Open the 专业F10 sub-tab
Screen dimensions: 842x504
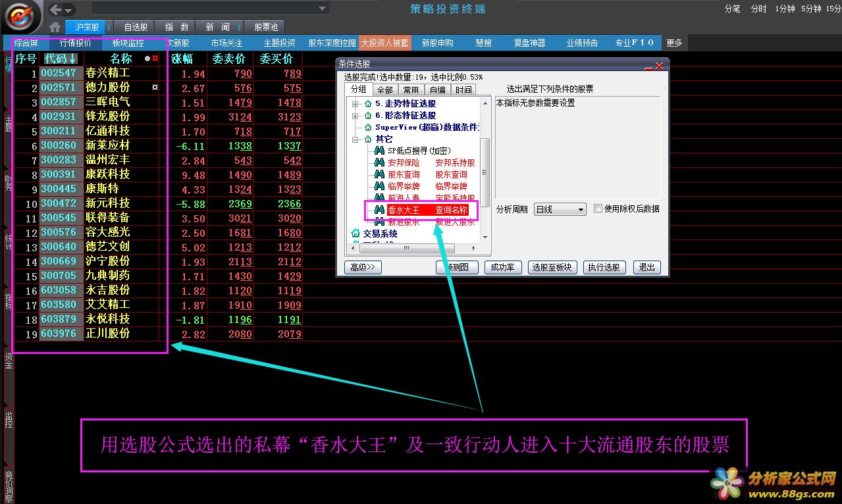coord(635,43)
